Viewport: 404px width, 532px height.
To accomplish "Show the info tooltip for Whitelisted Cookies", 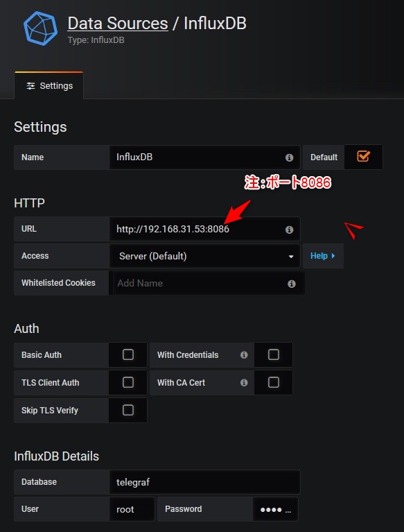I will (x=292, y=284).
